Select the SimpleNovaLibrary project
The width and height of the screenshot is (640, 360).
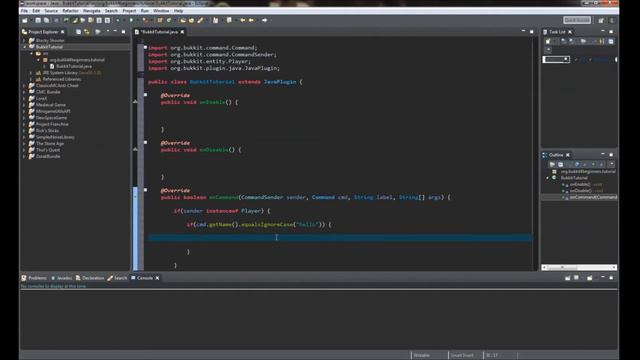point(55,137)
